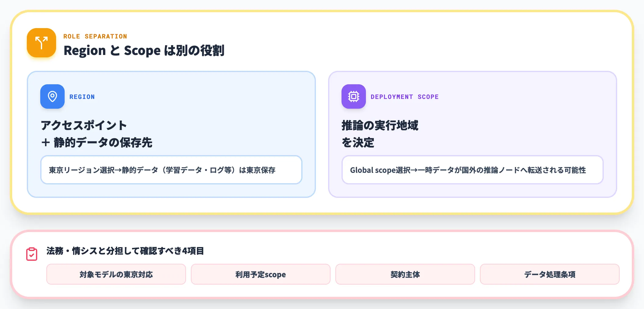Select the 契約主体 chip
The image size is (644, 309).
point(405,274)
